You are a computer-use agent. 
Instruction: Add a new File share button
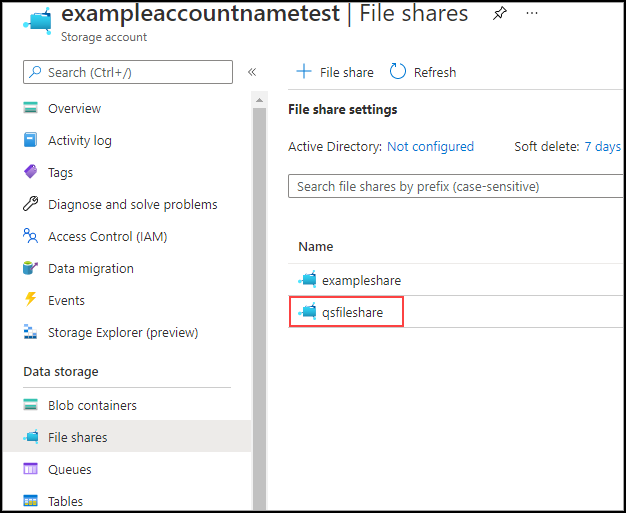[x=335, y=72]
